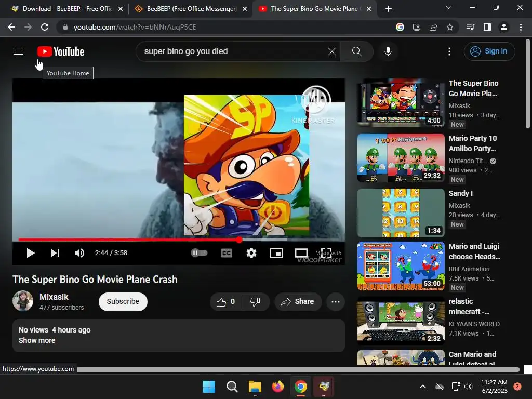Open YouTube settings three-dot menu
Image resolution: width=532 pixels, height=399 pixels.
449,51
